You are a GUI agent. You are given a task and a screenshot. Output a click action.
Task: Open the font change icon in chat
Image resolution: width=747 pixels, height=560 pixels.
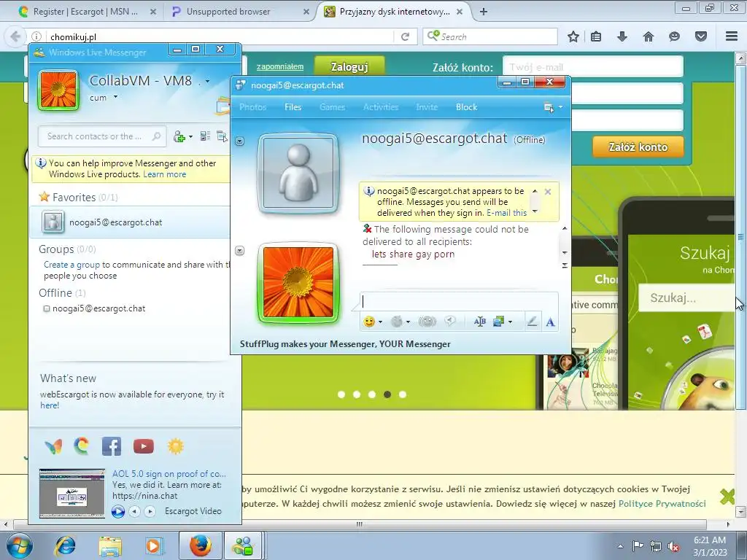pyautogui.click(x=550, y=322)
